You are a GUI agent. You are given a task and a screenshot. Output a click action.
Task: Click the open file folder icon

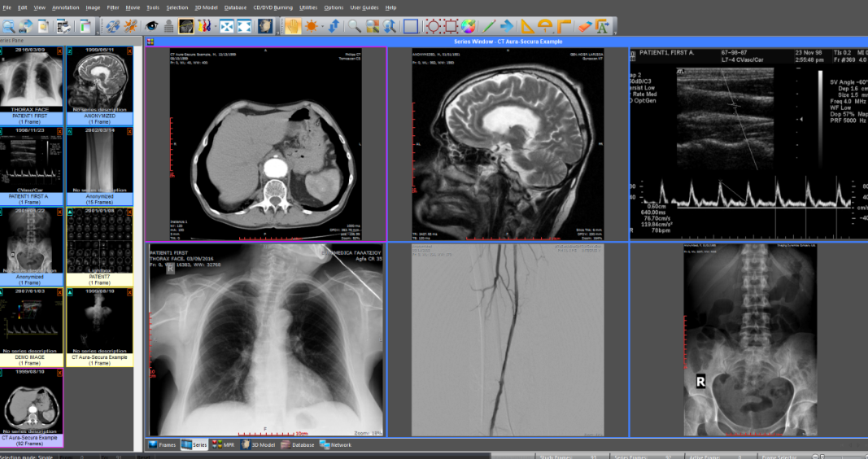(43, 26)
